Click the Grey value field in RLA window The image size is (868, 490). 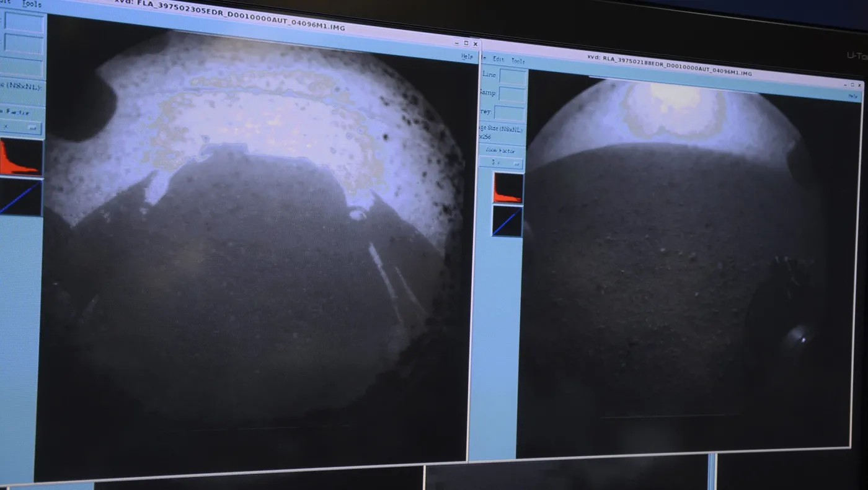click(x=509, y=113)
